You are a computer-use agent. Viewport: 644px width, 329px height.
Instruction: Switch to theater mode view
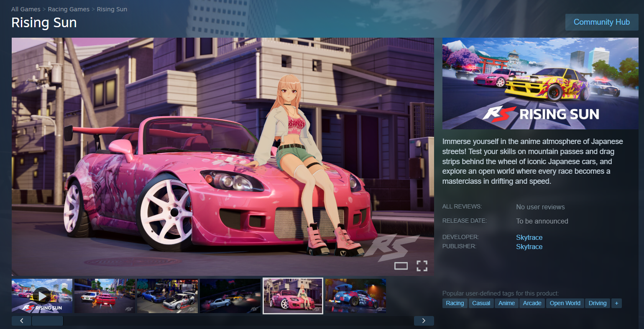point(401,266)
